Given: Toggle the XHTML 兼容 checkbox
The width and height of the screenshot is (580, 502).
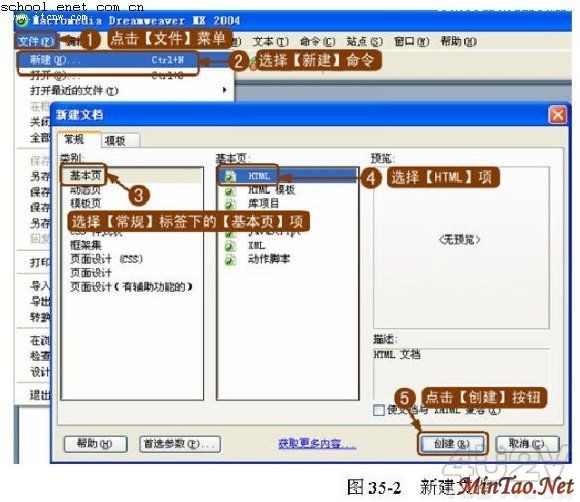Looking at the screenshot, I should pos(379,410).
